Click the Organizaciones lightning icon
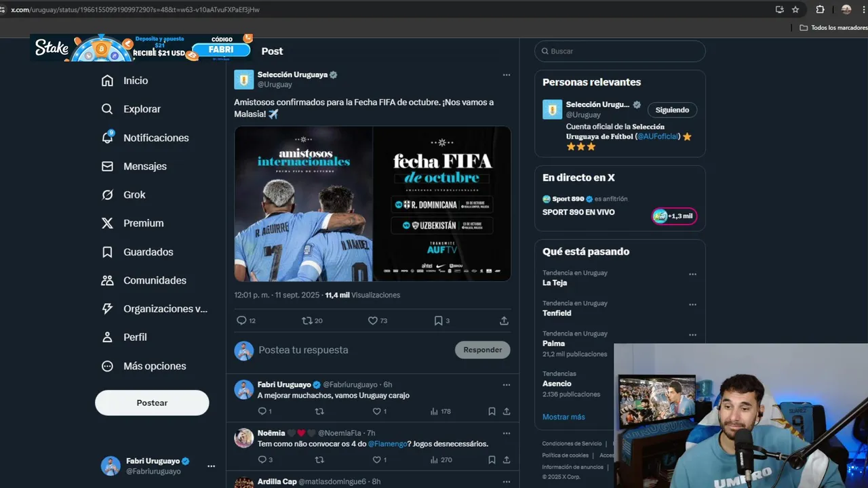Image resolution: width=868 pixels, height=488 pixels. pos(107,309)
